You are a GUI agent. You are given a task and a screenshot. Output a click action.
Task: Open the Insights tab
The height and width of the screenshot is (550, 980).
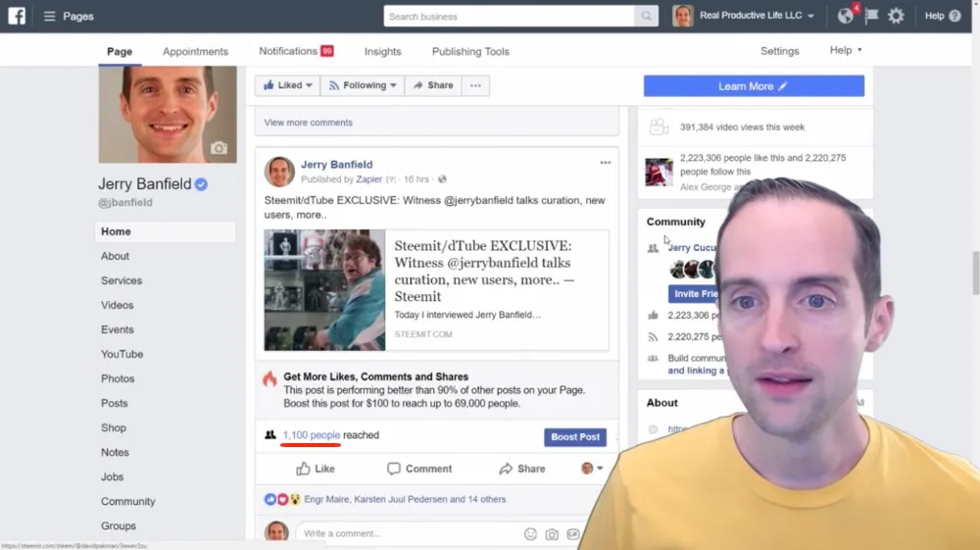coord(382,51)
